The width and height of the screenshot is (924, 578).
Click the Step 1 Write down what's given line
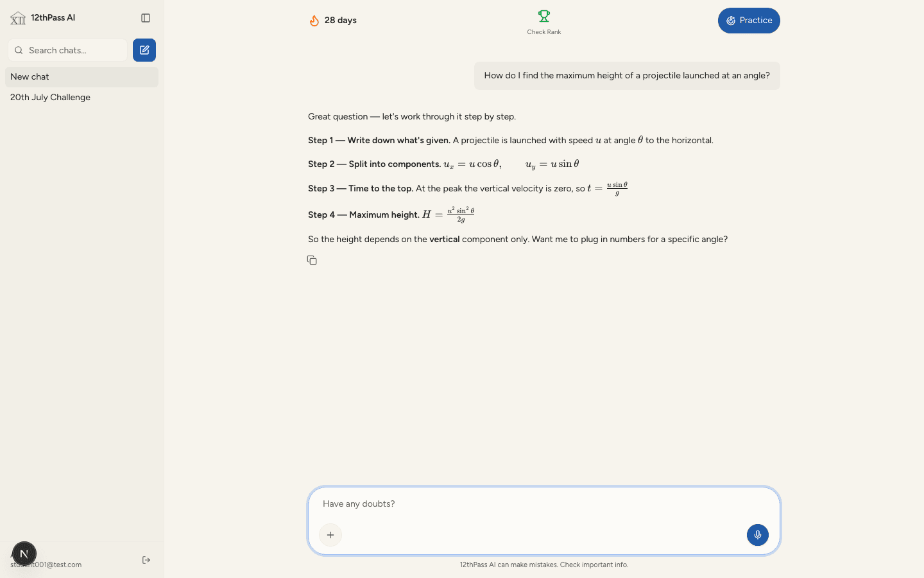[x=511, y=140]
